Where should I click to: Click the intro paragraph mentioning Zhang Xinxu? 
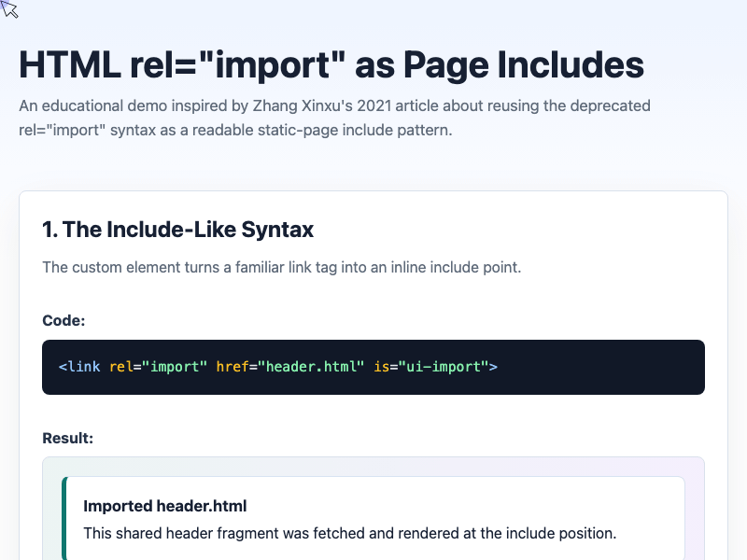tap(334, 118)
